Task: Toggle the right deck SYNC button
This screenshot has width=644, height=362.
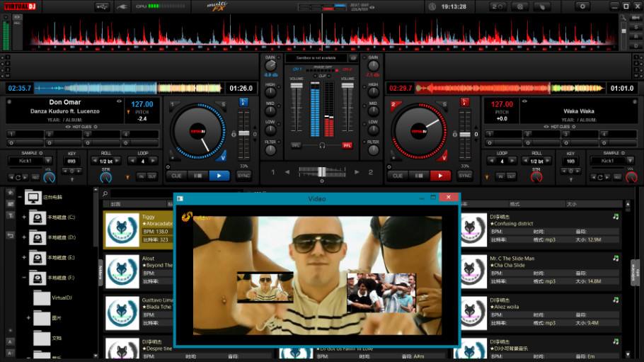Action: click(464, 176)
